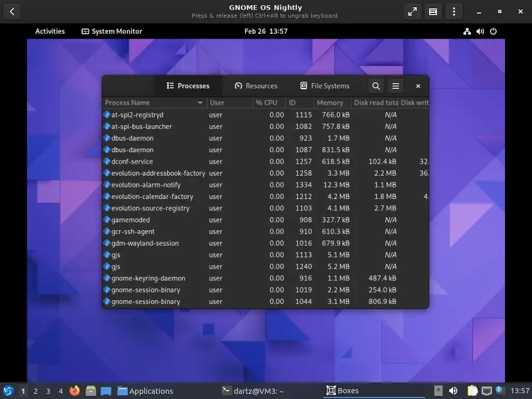Switch to the File Systems tab
Screen dimensions: 532x399
[325, 86]
